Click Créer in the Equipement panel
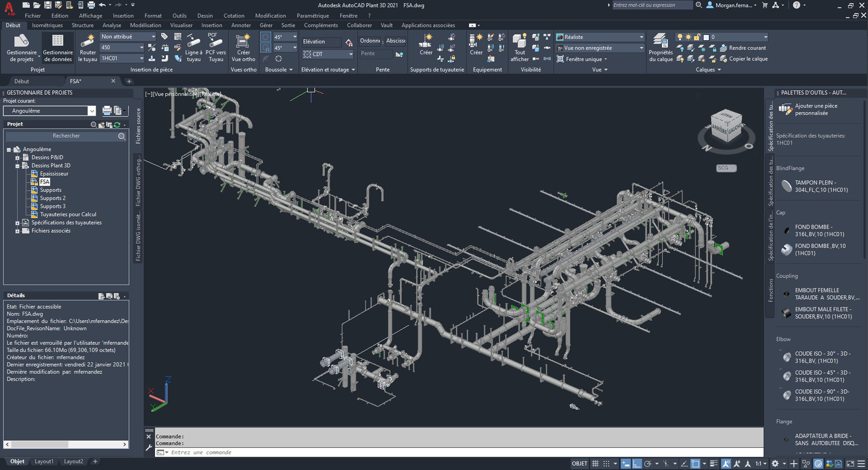The image size is (868, 470). [x=476, y=44]
